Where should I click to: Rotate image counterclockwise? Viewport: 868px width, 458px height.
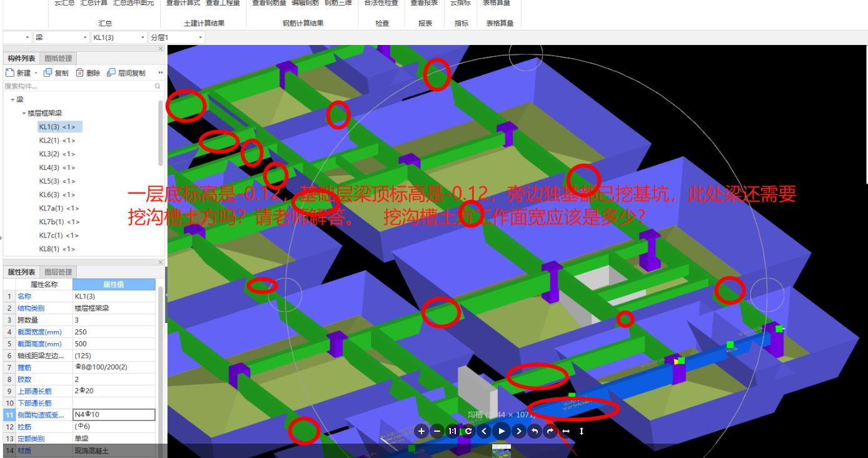[x=535, y=431]
